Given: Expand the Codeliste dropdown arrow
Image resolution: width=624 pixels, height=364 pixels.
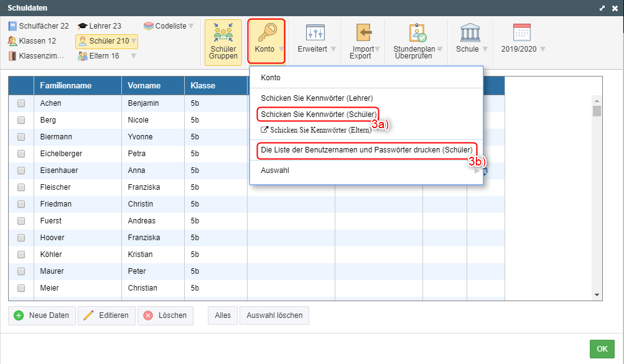Looking at the screenshot, I should click(x=191, y=26).
